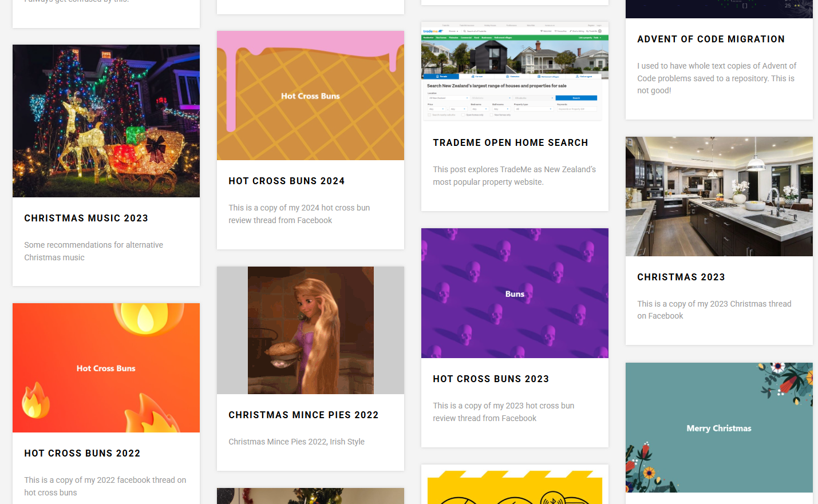Image resolution: width=818 pixels, height=504 pixels.
Task: Click the TradeMe property website description text
Action: (x=514, y=176)
